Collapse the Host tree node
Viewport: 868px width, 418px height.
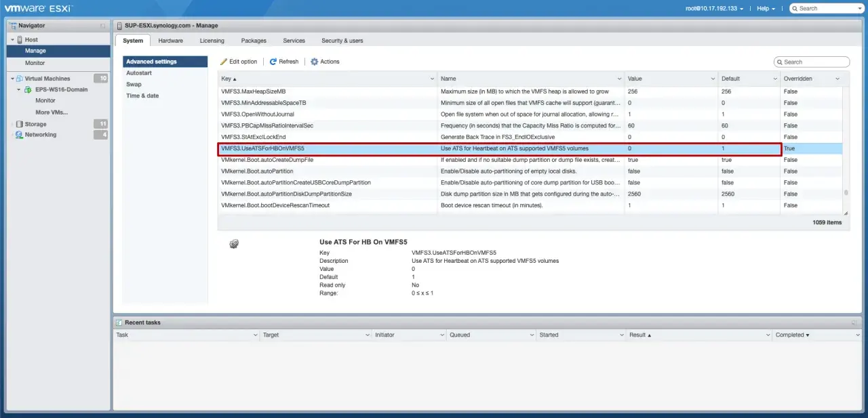click(x=12, y=40)
